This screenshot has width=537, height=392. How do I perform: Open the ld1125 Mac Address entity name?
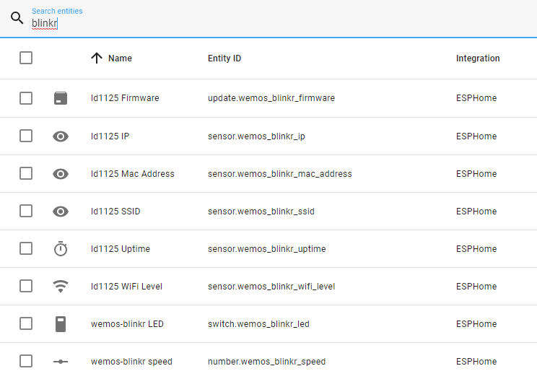133,174
